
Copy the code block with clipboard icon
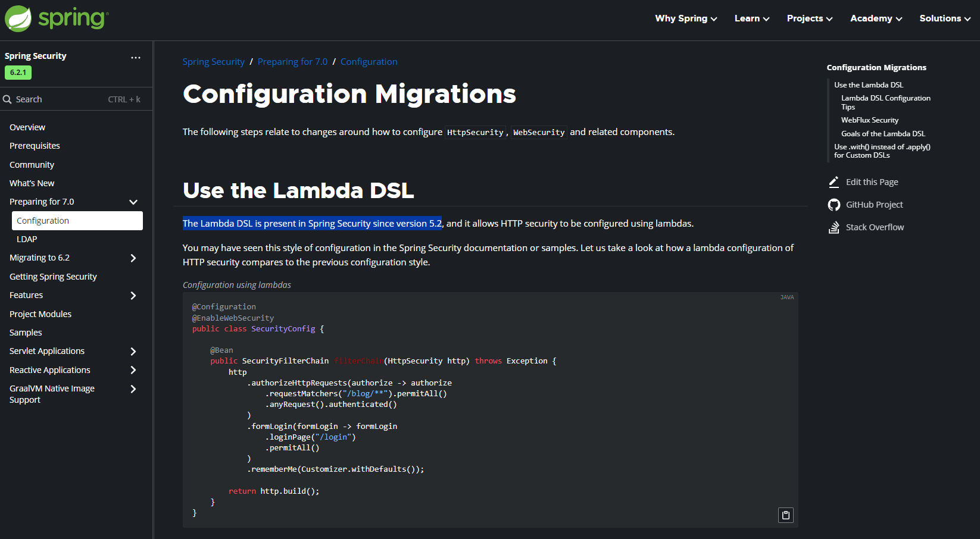coord(786,515)
